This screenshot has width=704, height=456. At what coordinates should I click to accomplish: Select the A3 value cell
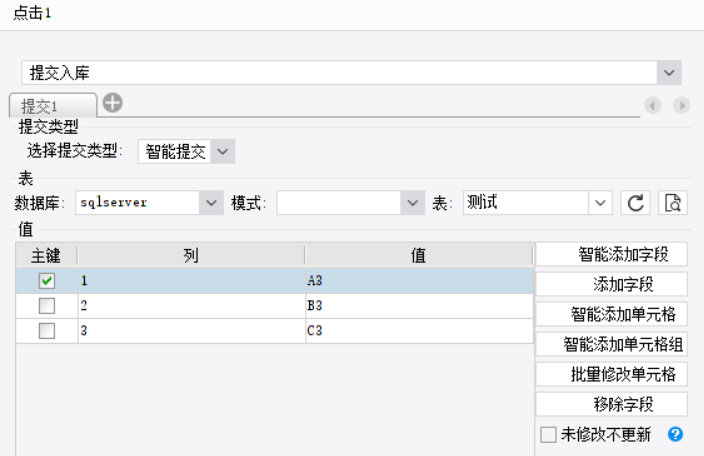pyautogui.click(x=418, y=281)
